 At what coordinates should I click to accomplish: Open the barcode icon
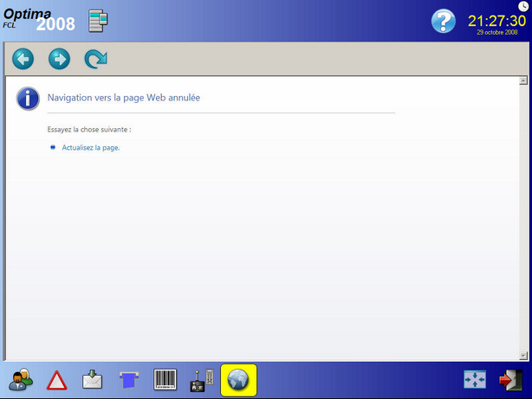(165, 379)
